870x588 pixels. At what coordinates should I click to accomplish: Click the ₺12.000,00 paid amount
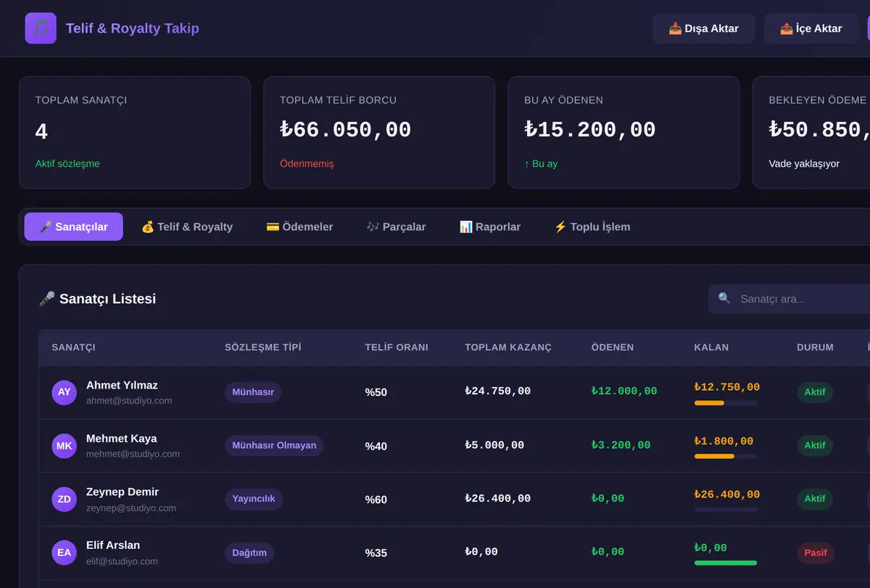click(624, 391)
